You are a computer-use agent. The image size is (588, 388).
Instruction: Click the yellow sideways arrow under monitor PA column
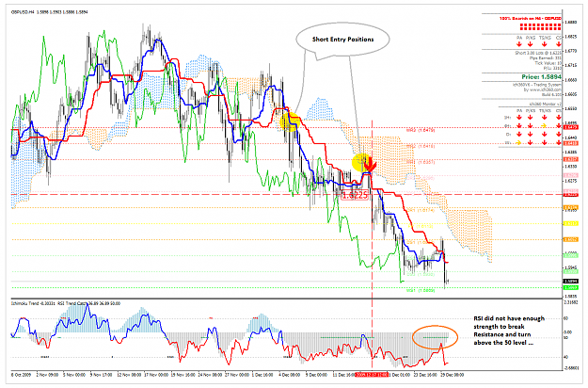518,142
